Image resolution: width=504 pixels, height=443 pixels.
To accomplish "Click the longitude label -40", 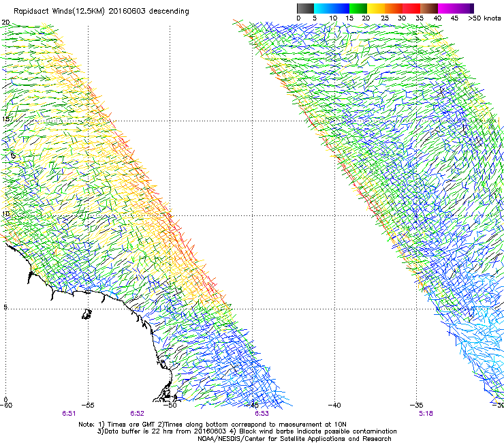I will pos(334,406).
